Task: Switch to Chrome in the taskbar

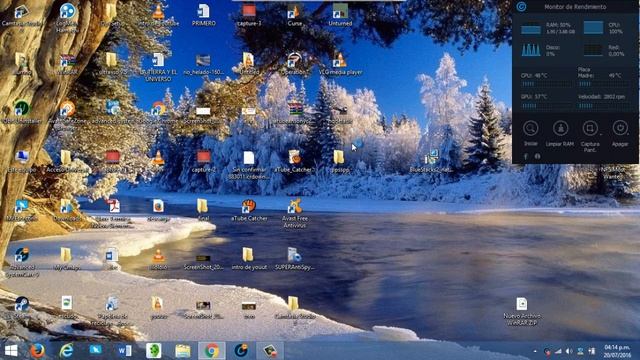Action: [x=211, y=351]
